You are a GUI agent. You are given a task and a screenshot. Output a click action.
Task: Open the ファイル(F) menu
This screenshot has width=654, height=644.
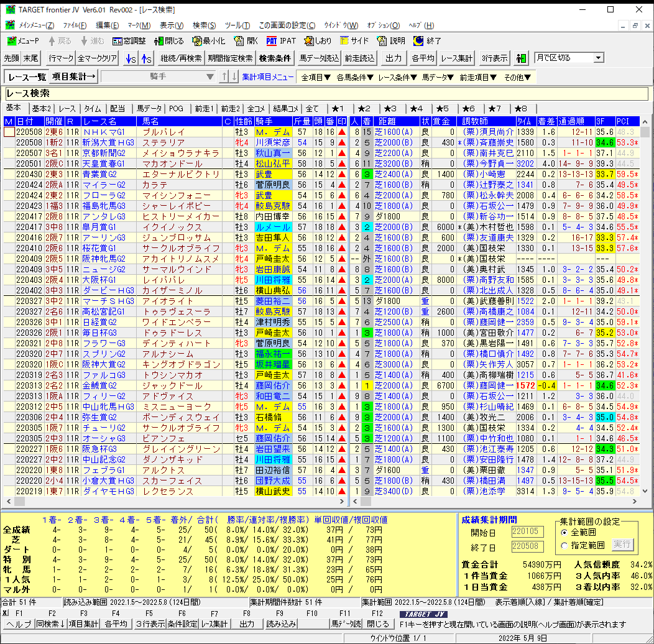tap(75, 25)
